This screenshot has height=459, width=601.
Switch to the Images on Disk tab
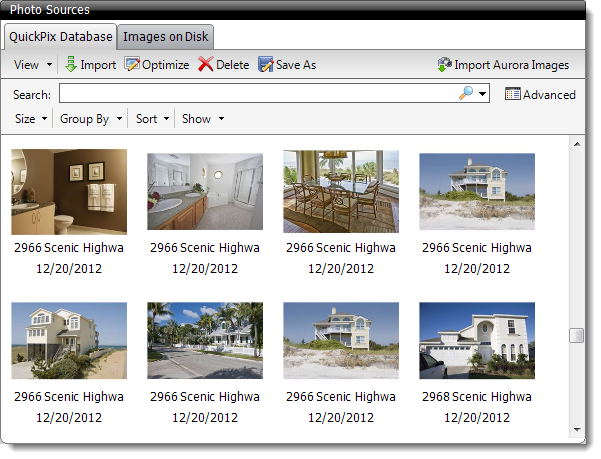[x=166, y=38]
